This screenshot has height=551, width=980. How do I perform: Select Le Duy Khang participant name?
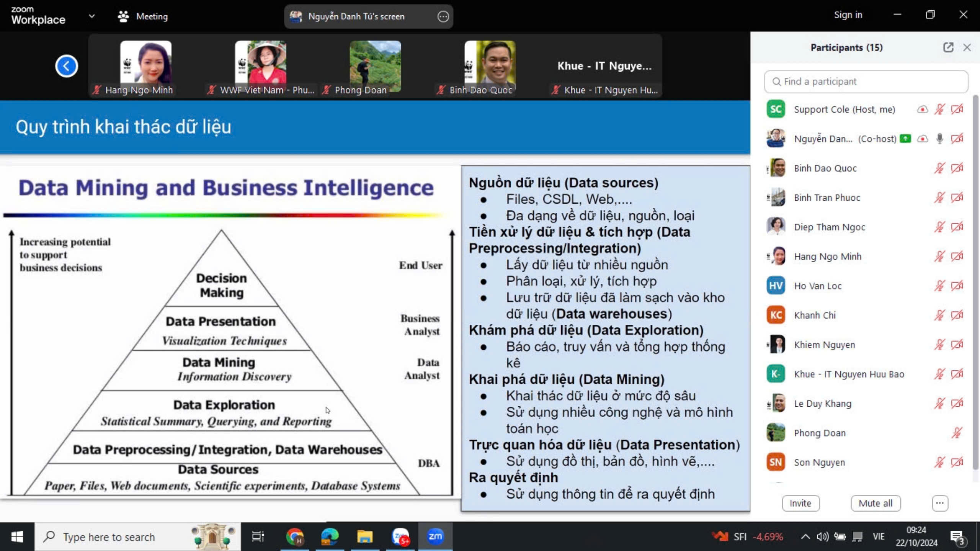pos(823,404)
